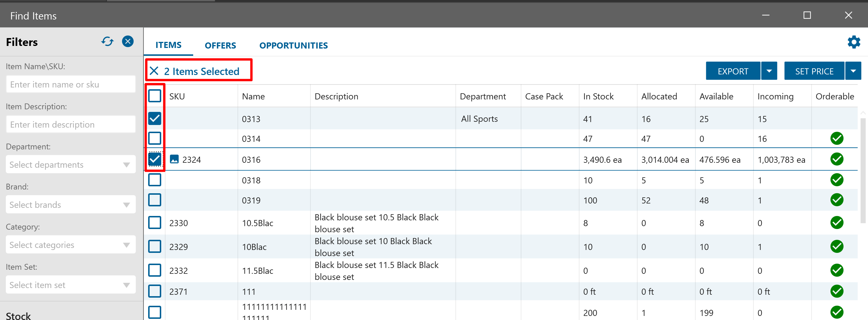Toggle the select-all checkbox in header
This screenshot has height=320, width=868.
click(x=155, y=96)
